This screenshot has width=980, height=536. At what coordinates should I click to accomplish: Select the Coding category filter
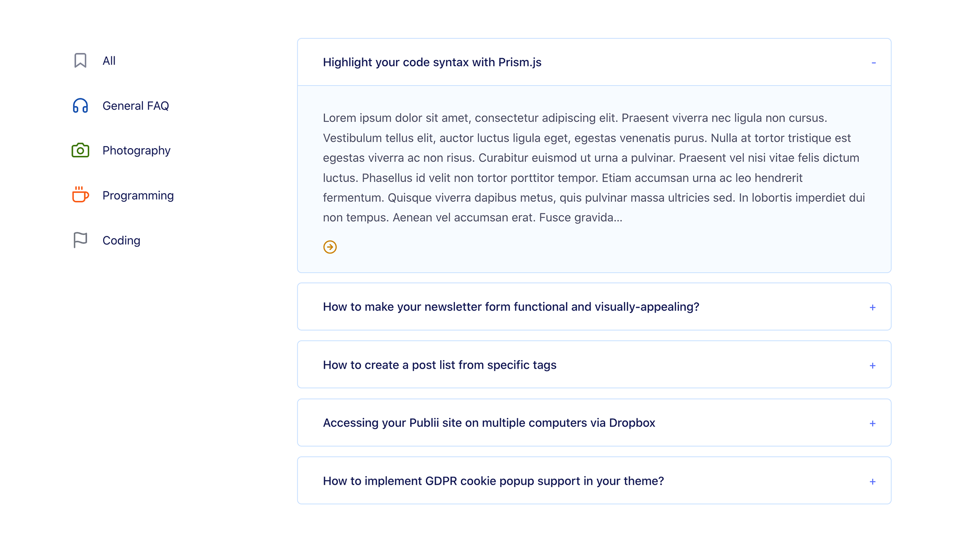(121, 240)
